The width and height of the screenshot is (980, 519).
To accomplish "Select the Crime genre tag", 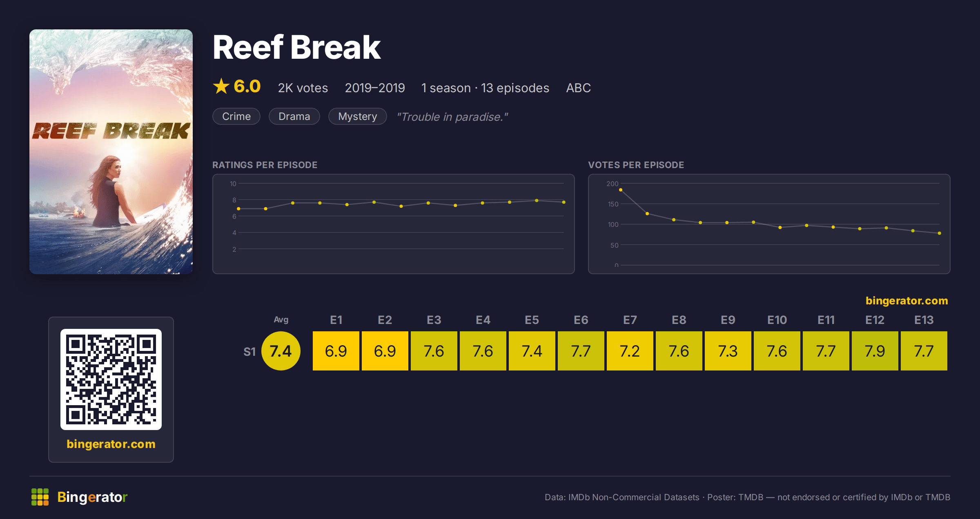I will pyautogui.click(x=236, y=116).
